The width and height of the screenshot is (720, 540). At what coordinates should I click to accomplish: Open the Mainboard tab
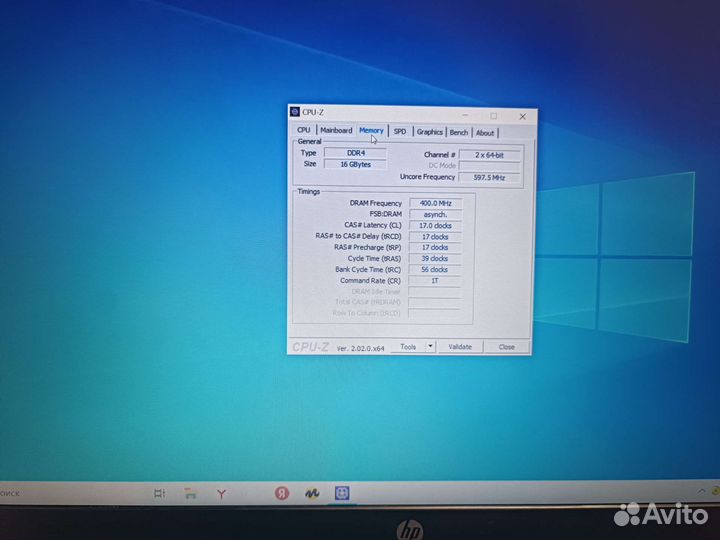(x=336, y=130)
